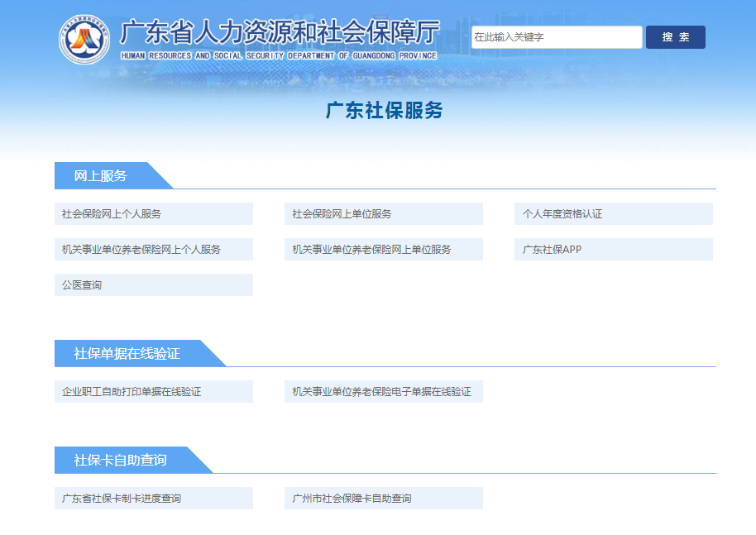The height and width of the screenshot is (535, 756).
Task: Open the 广东社保APP link
Action: click(x=614, y=249)
